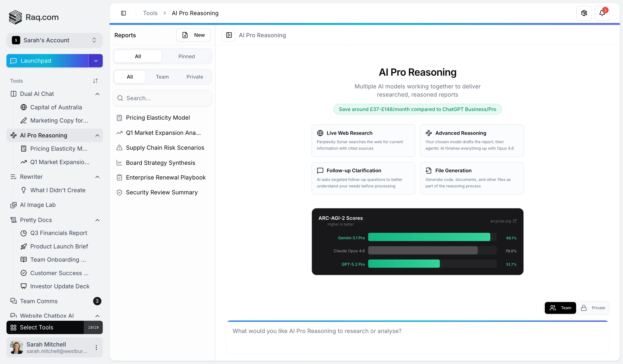Open the Raq.com home logo
623x364 pixels.
click(33, 17)
